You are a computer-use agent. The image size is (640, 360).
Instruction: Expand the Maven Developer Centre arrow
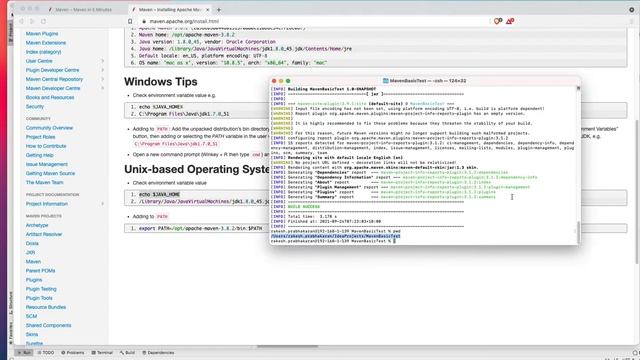[x=102, y=88]
